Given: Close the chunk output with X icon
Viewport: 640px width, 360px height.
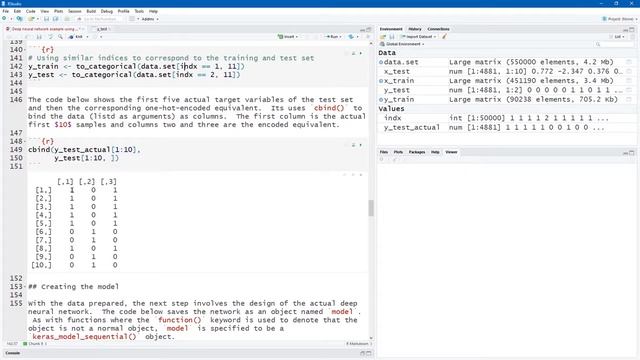Looking at the screenshot, I should click(x=361, y=175).
